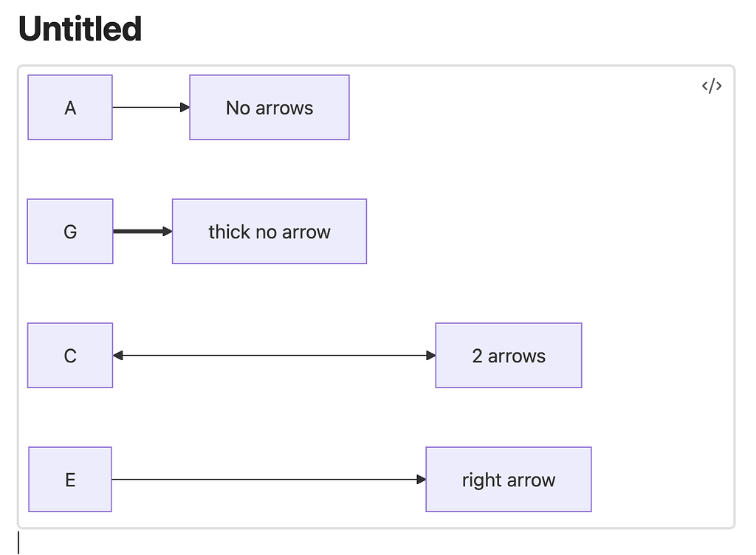This screenshot has height=555, width=756.
Task: Select node E in the diagram
Action: click(70, 479)
